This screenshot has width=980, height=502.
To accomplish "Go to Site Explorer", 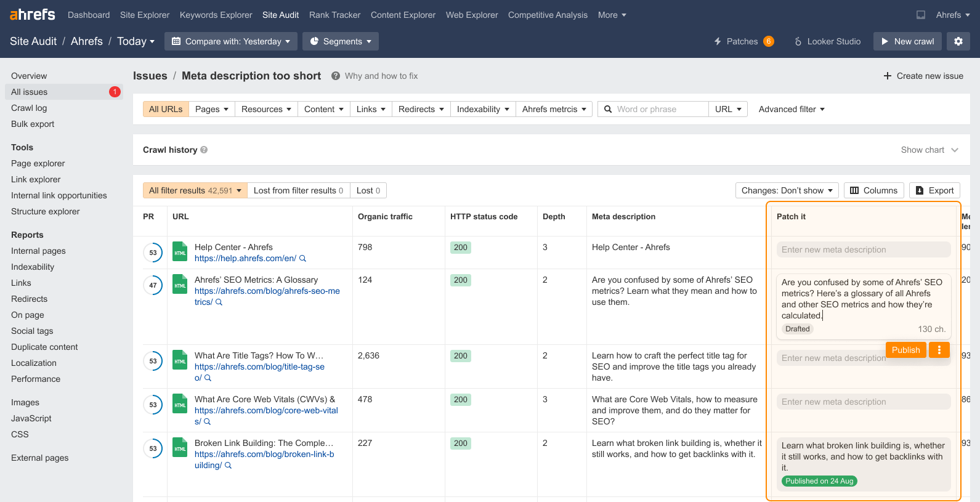I will [x=145, y=15].
